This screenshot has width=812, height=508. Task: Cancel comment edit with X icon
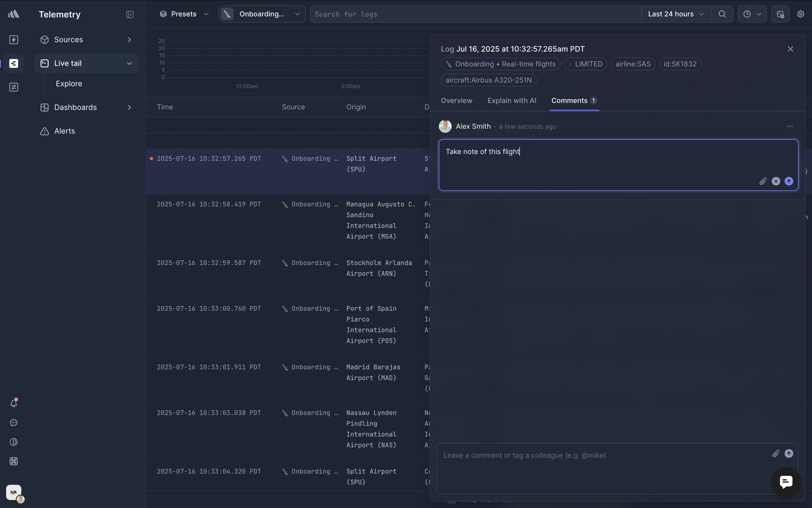point(776,181)
